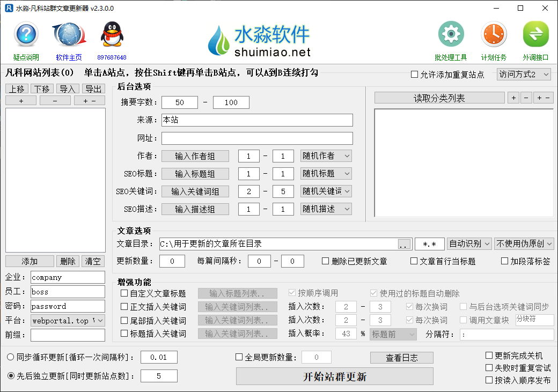The width and height of the screenshot is (558, 392).
Task: Click the 输入描述组 button
Action: pyautogui.click(x=195, y=209)
